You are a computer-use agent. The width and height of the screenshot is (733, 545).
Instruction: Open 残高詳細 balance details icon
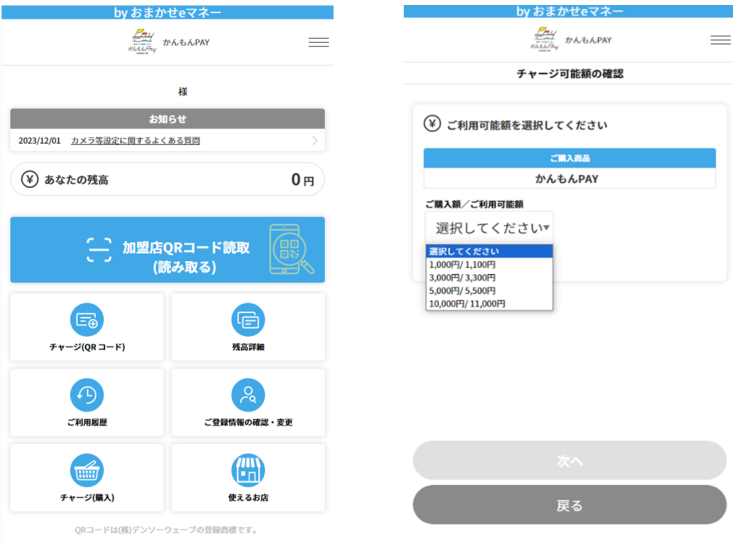tap(248, 320)
